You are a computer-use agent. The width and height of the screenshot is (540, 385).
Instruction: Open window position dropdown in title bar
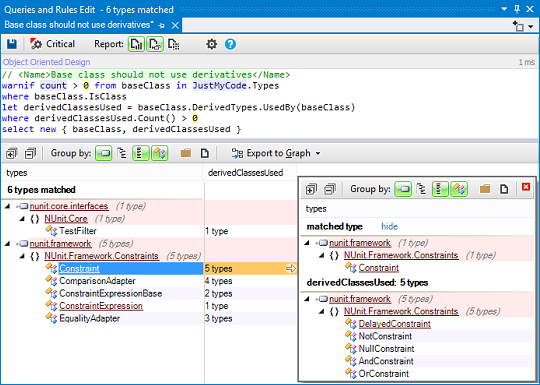pyautogui.click(x=504, y=9)
